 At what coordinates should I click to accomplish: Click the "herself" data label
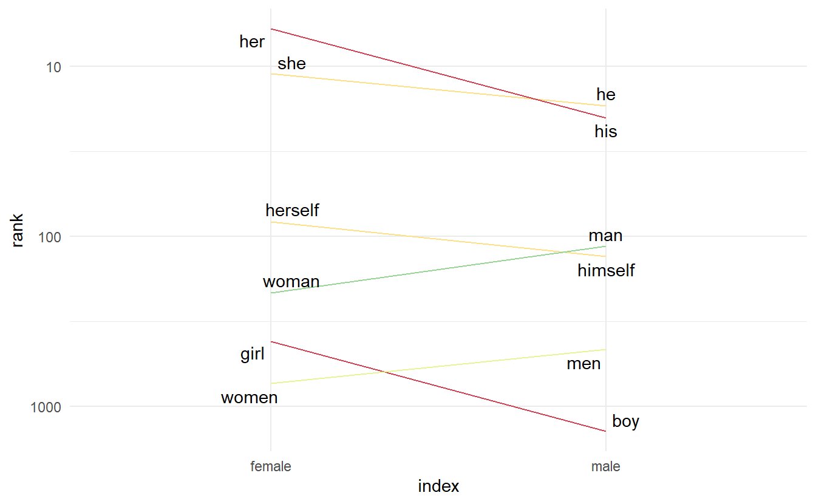(292, 211)
